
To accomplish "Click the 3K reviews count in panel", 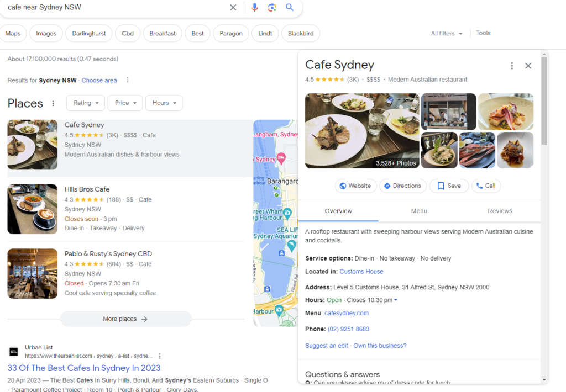I will pyautogui.click(x=353, y=80).
